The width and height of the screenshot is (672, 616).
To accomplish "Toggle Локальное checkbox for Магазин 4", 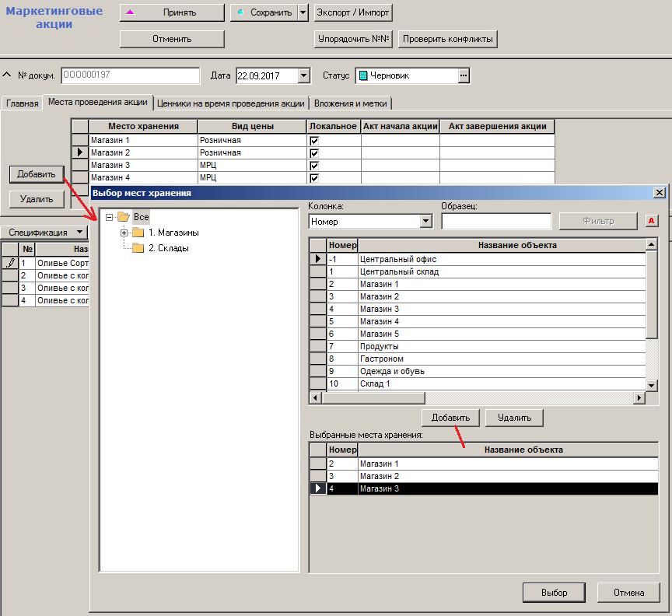I will (x=314, y=178).
